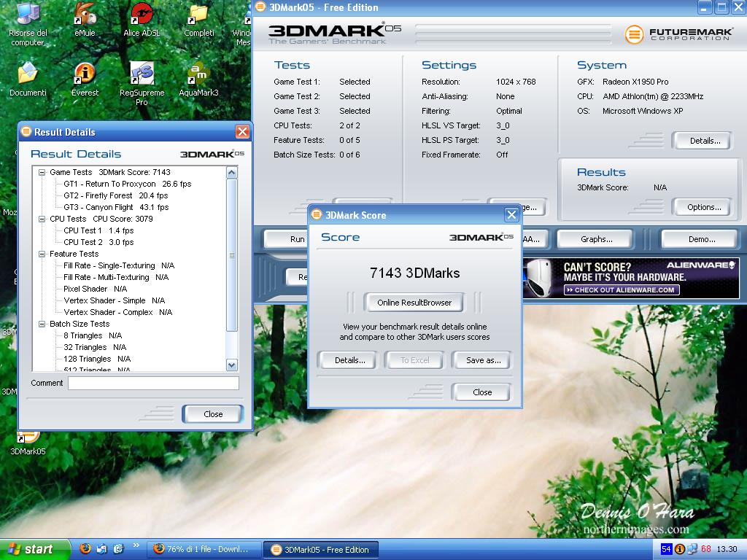Select the Fill Rate - Single-Texturing row

click(x=119, y=265)
